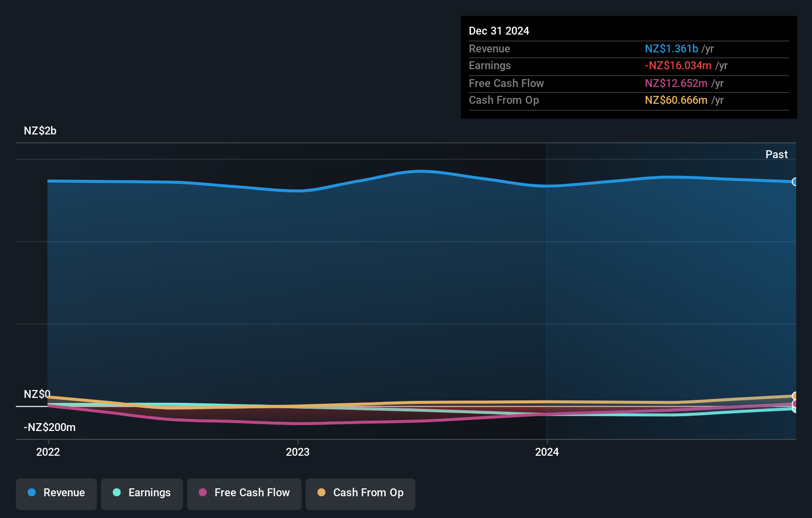
Task: Click the teal Earnings legend dot
Action: pyautogui.click(x=117, y=492)
